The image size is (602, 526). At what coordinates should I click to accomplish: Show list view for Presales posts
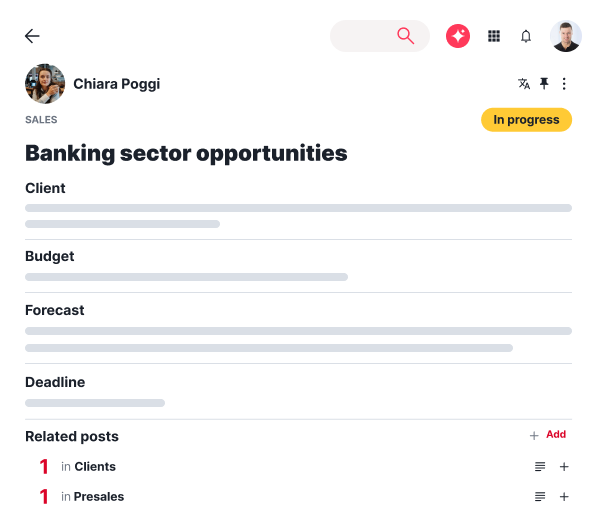[540, 497]
